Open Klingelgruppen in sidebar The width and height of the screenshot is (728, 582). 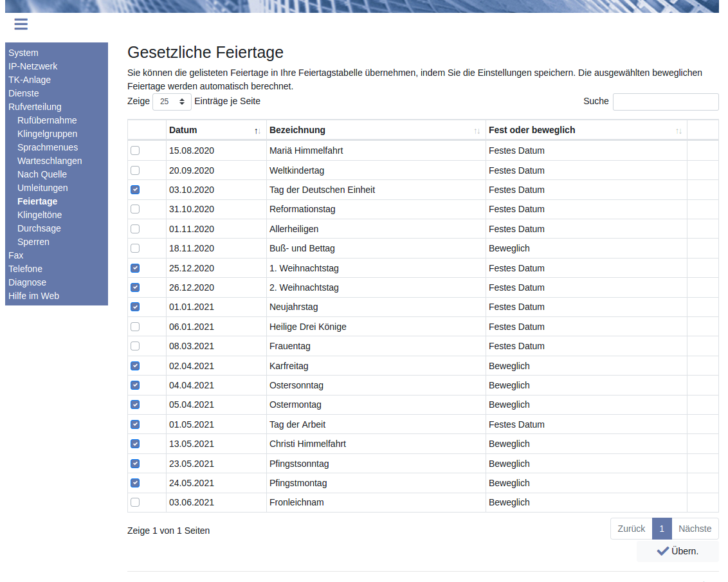pyautogui.click(x=47, y=134)
